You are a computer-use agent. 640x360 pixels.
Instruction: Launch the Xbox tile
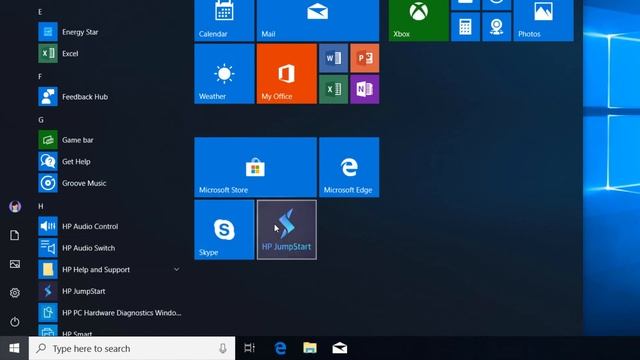tap(418, 20)
